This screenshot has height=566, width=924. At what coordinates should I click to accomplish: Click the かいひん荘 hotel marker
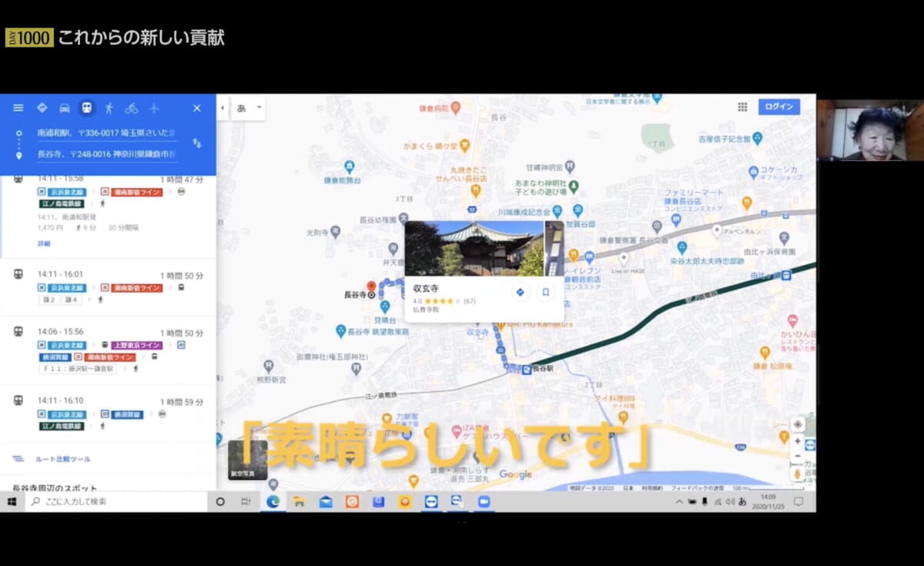point(792,320)
